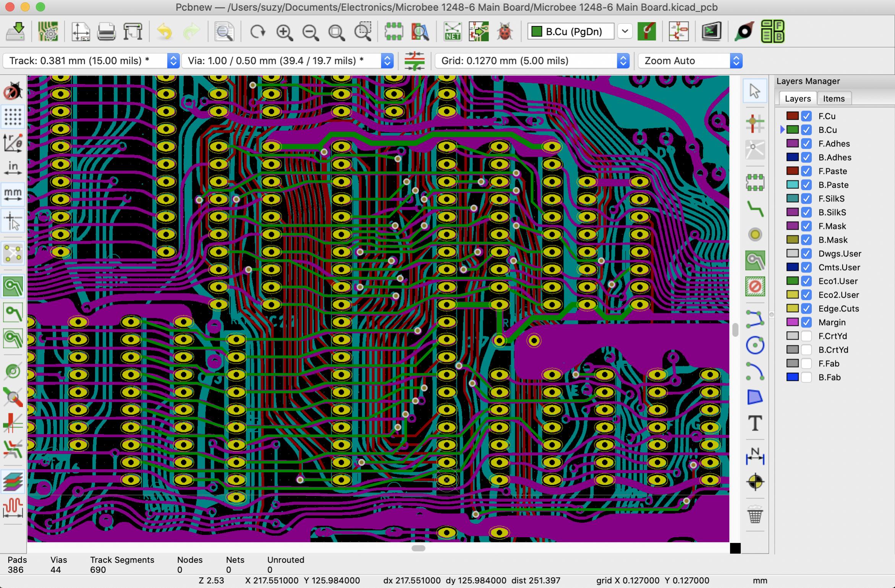Image resolution: width=895 pixels, height=588 pixels.
Task: Click the Eco2.User color swatch
Action: tap(792, 295)
